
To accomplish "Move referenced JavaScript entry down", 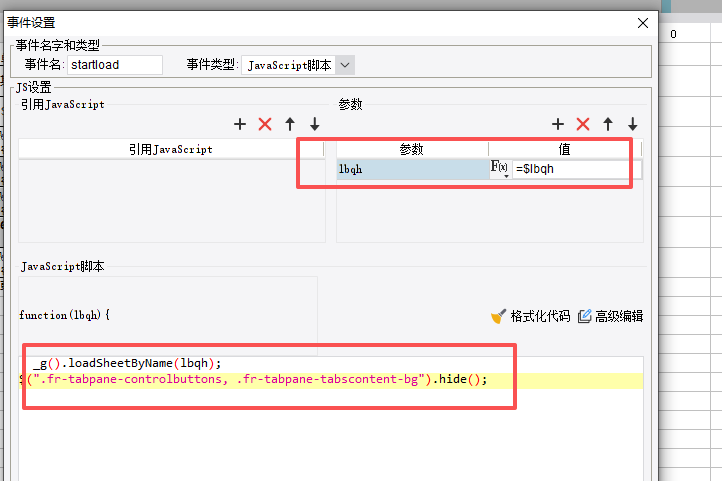I will click(x=314, y=124).
